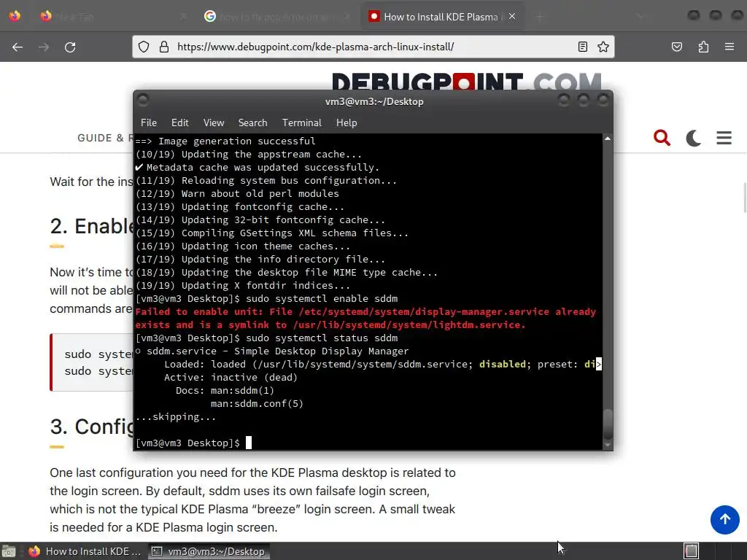
Task: Save page to Pocket icon
Action: (x=676, y=47)
